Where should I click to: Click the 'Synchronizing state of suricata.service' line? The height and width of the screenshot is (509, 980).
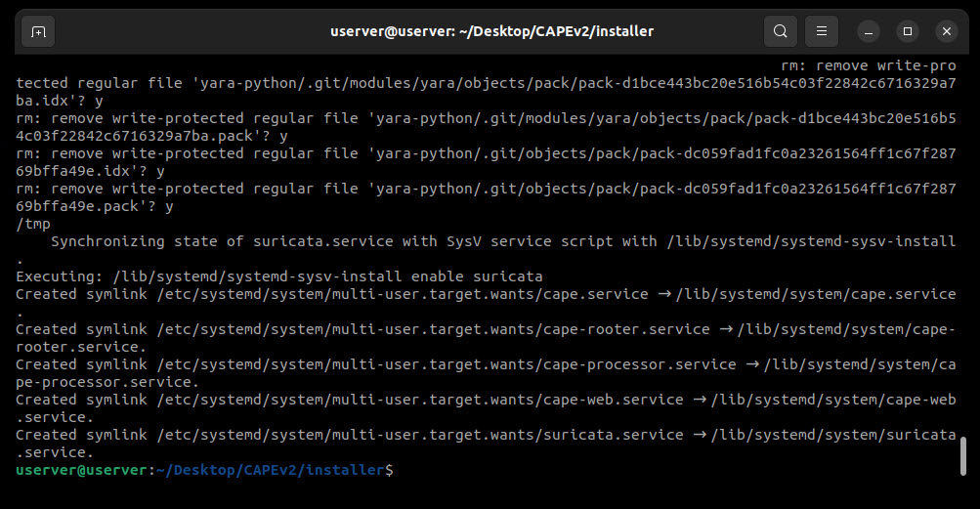[x=503, y=241]
